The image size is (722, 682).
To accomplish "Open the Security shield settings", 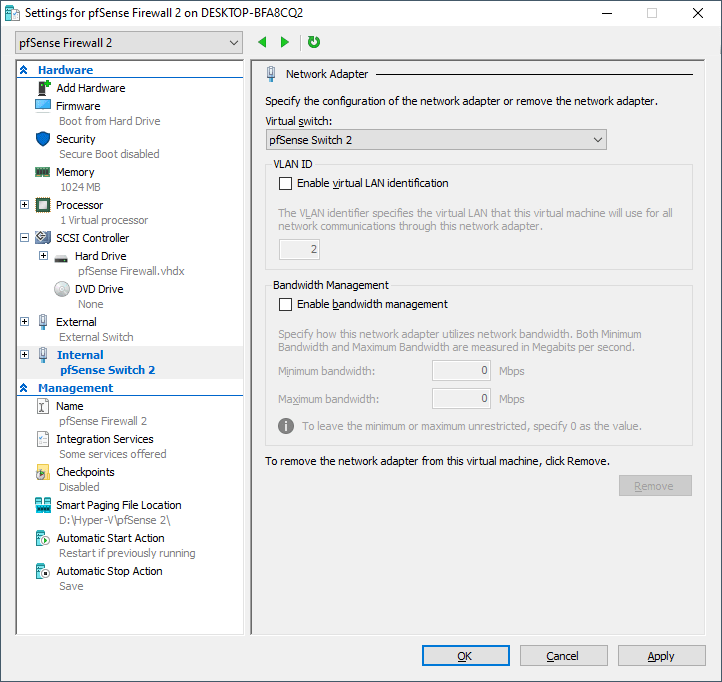I will 43,139.
